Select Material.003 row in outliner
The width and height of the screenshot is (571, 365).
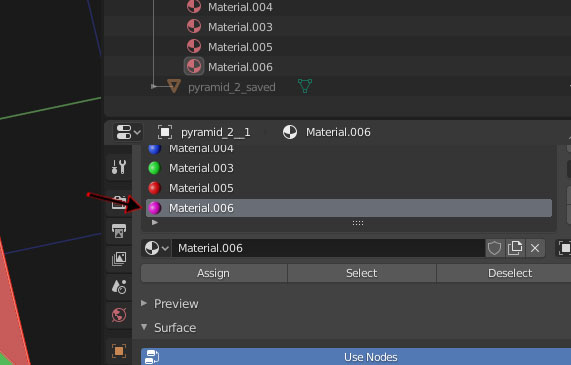pos(337,27)
